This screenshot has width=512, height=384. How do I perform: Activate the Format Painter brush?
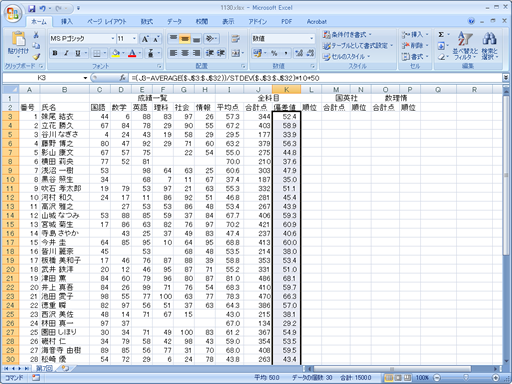pyautogui.click(x=36, y=56)
